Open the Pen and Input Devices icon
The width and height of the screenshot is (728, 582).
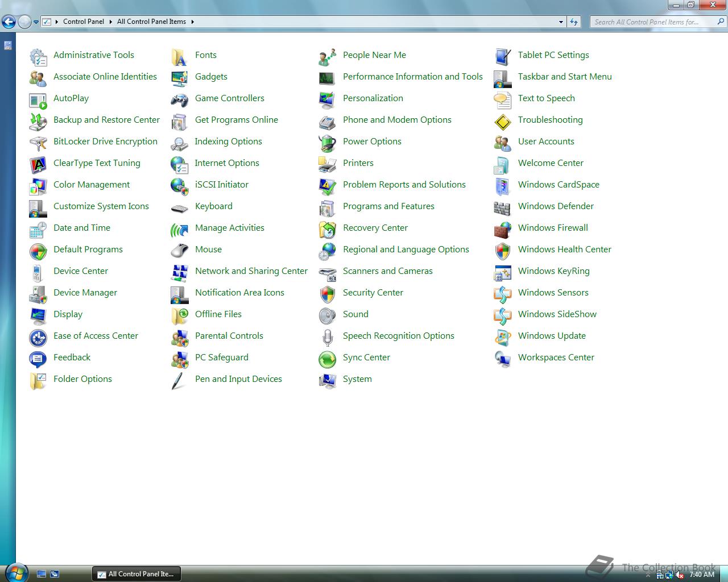pyautogui.click(x=180, y=380)
